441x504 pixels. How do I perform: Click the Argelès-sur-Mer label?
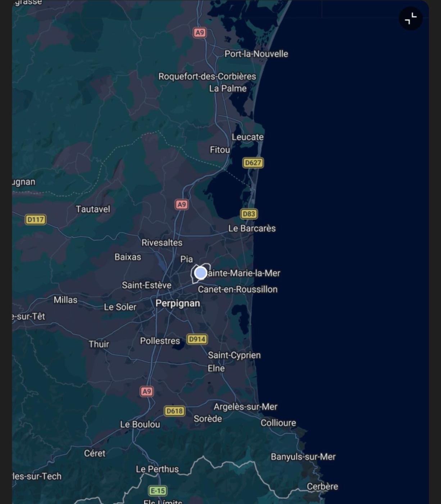[x=245, y=407]
